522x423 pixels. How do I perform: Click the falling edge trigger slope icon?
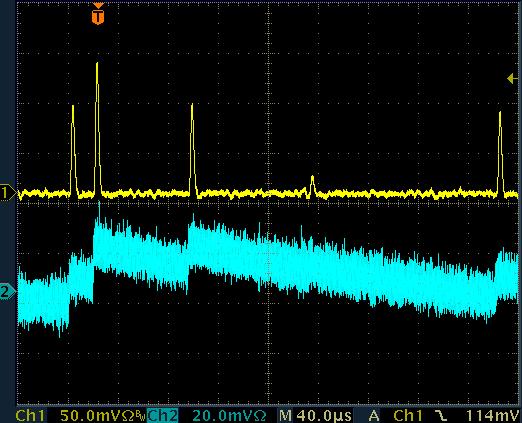coord(442,415)
